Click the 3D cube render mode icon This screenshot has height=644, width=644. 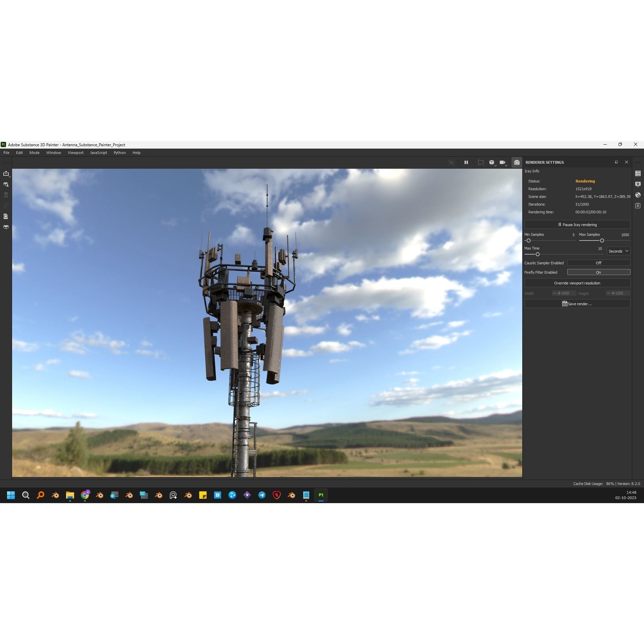[x=492, y=162]
